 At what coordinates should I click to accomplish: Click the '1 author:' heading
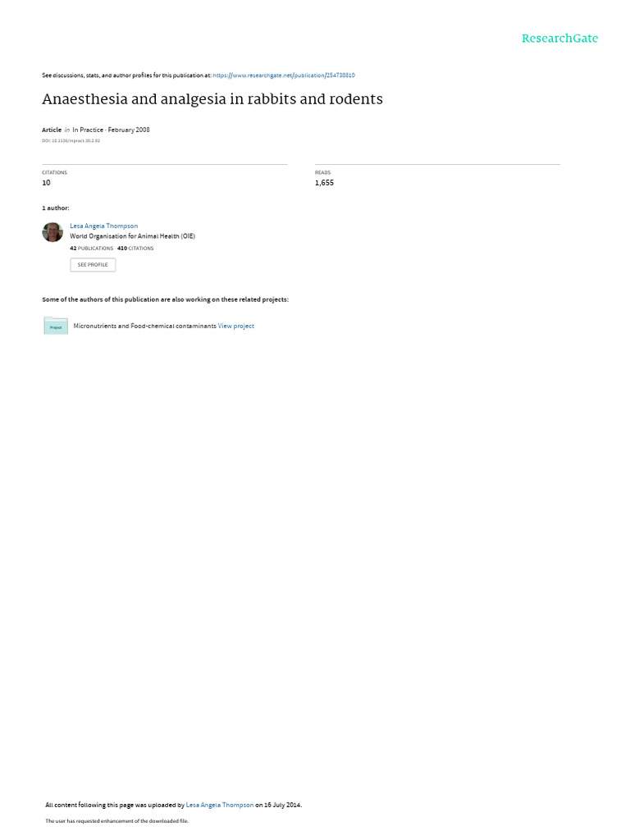click(56, 208)
